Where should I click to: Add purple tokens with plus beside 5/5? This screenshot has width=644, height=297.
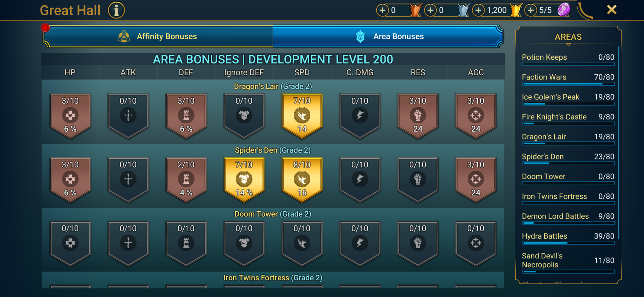pyautogui.click(x=531, y=10)
